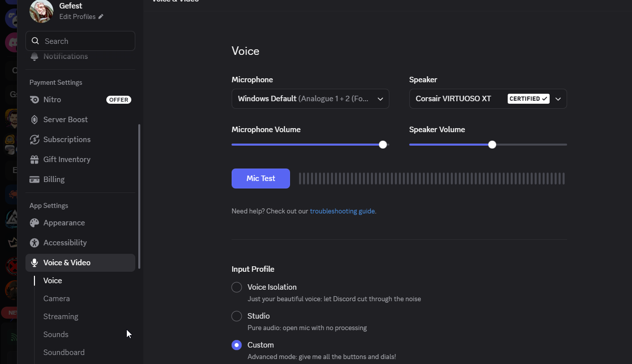This screenshot has width=632, height=364.
Task: Select the Custom input profile
Action: click(237, 345)
